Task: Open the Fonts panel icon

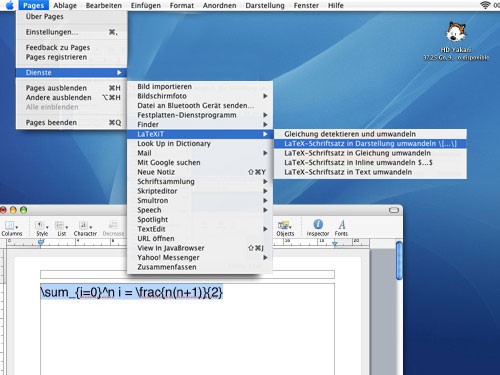Action: coord(341,228)
